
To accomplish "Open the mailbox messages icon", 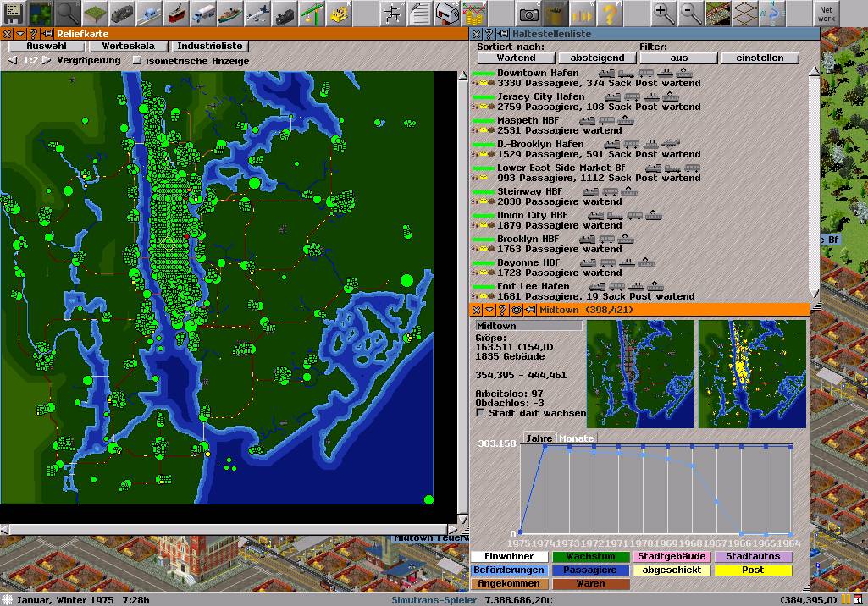I will [448, 13].
